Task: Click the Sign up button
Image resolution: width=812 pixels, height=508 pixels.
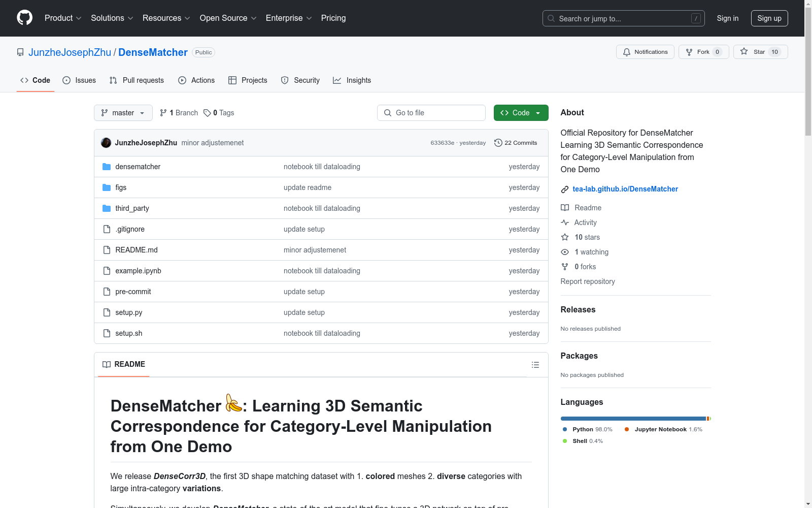Action: tap(769, 18)
